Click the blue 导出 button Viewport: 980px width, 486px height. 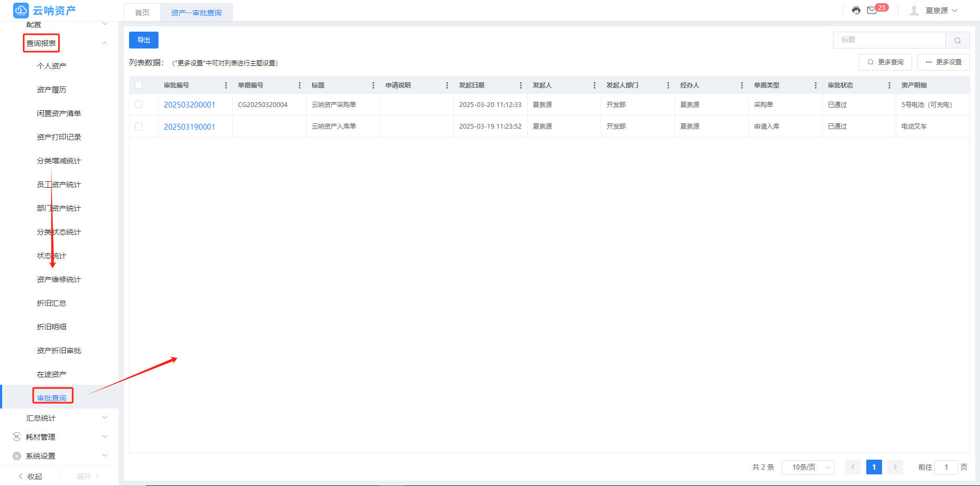click(144, 40)
